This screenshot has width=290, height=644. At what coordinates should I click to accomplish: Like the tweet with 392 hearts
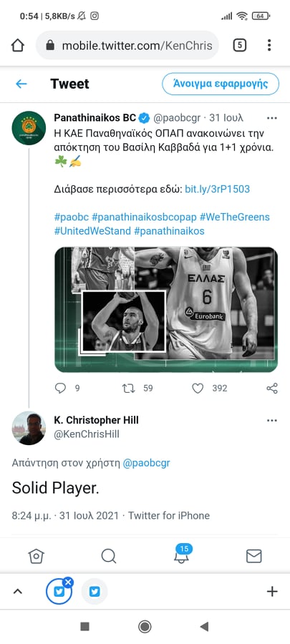click(x=198, y=388)
